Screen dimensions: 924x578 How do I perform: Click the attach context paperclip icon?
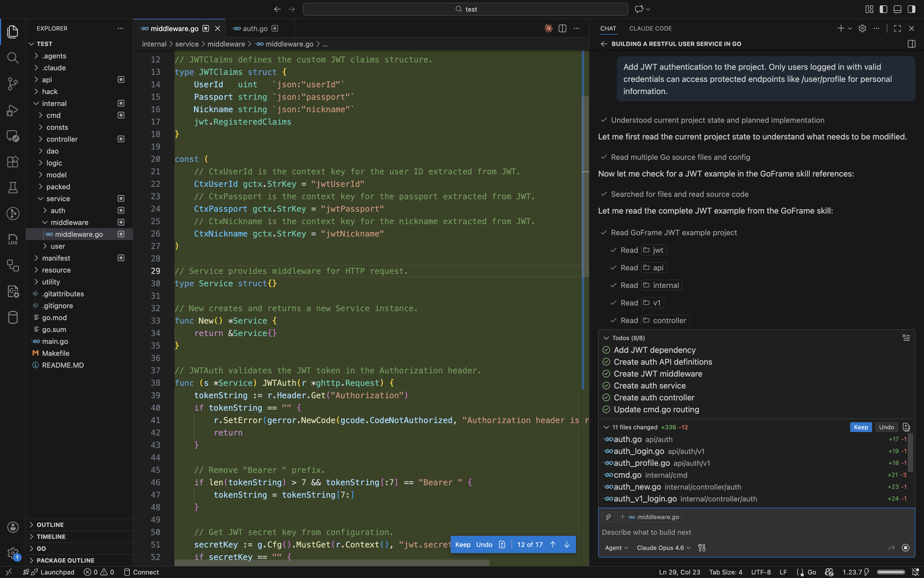(x=608, y=517)
